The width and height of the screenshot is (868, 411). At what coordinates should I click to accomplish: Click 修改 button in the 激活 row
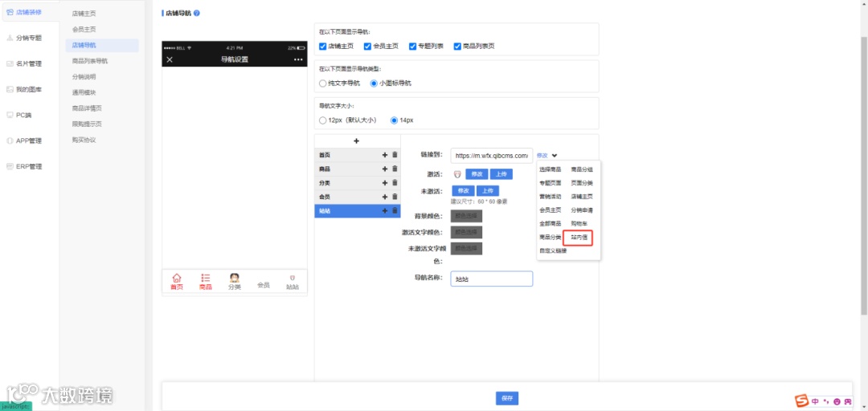pyautogui.click(x=476, y=174)
